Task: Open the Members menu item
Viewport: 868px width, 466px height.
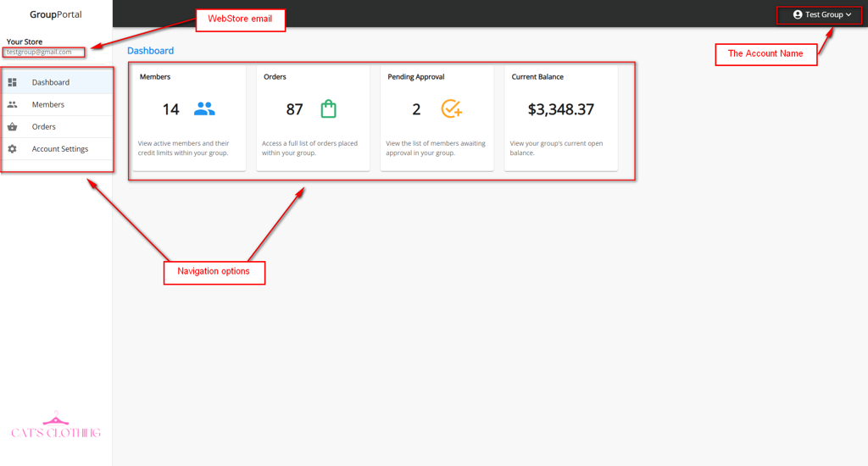Action: (x=48, y=105)
